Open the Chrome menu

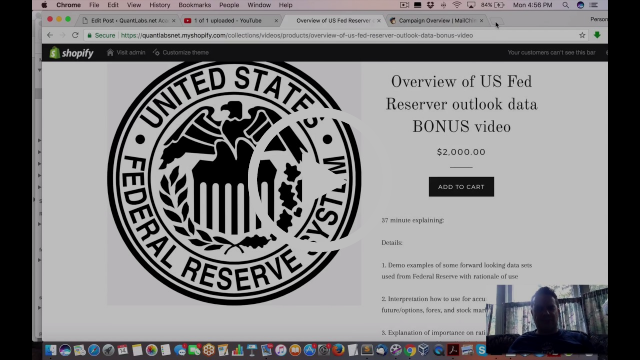(x=69, y=5)
